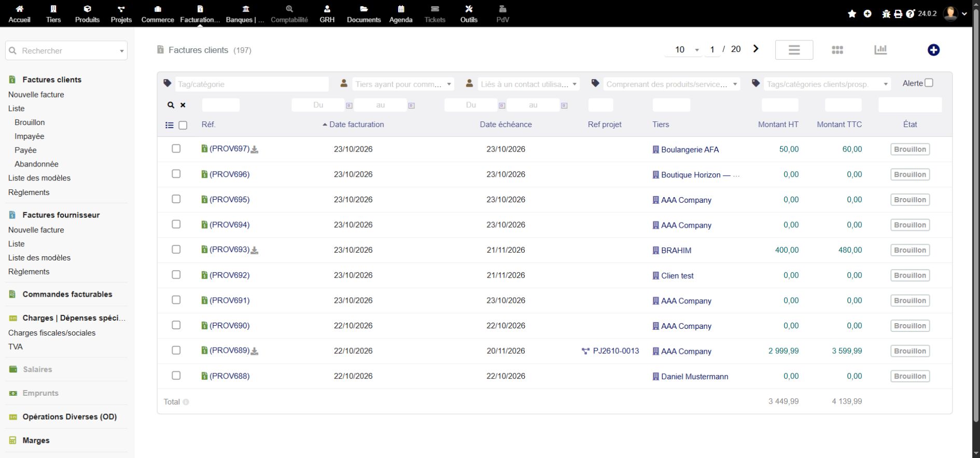980x458 pixels.
Task: Clear filters with the X icon
Action: pyautogui.click(x=183, y=105)
